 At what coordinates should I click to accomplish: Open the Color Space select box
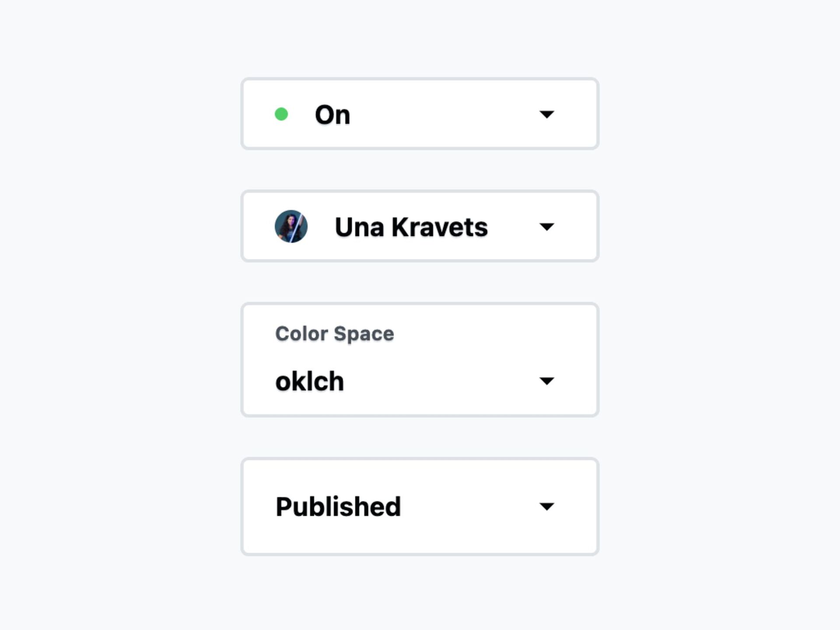pyautogui.click(x=420, y=360)
